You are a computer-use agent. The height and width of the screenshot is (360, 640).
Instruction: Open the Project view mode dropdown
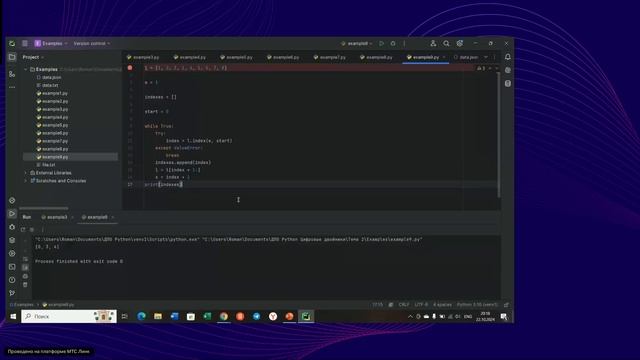click(33, 57)
